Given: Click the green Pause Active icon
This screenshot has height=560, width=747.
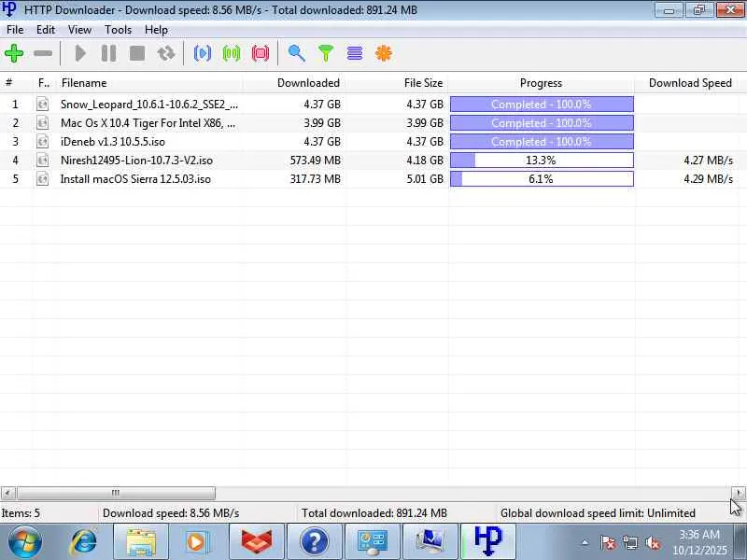Looking at the screenshot, I should pos(232,53).
